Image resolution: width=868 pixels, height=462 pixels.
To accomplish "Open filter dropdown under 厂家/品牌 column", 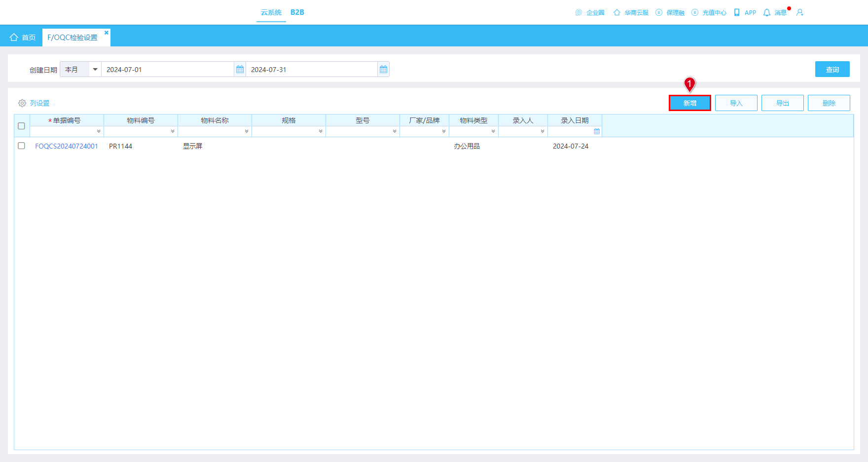I will pos(444,131).
